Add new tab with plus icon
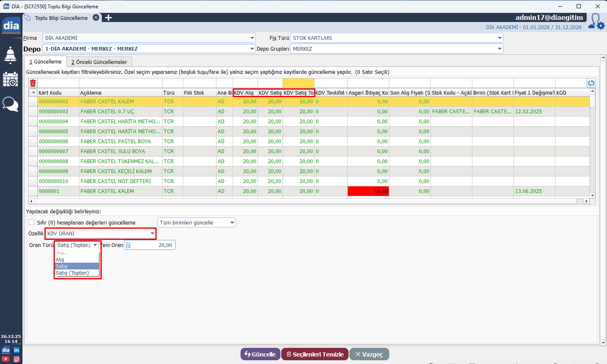This screenshot has width=607, height=364. pyautogui.click(x=108, y=18)
